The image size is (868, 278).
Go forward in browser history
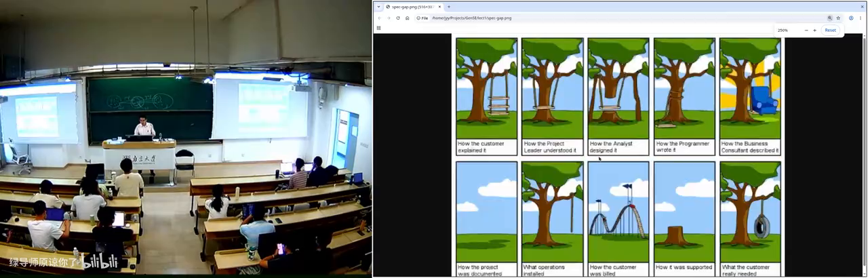pos(388,18)
